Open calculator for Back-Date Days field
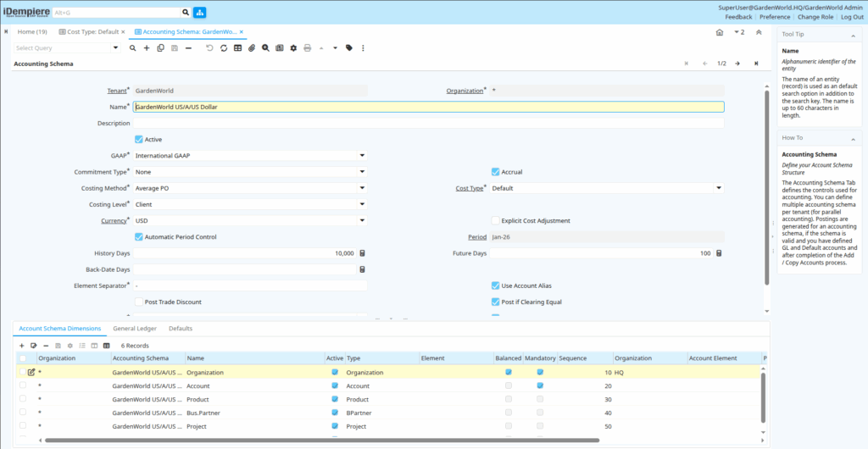 [363, 270]
